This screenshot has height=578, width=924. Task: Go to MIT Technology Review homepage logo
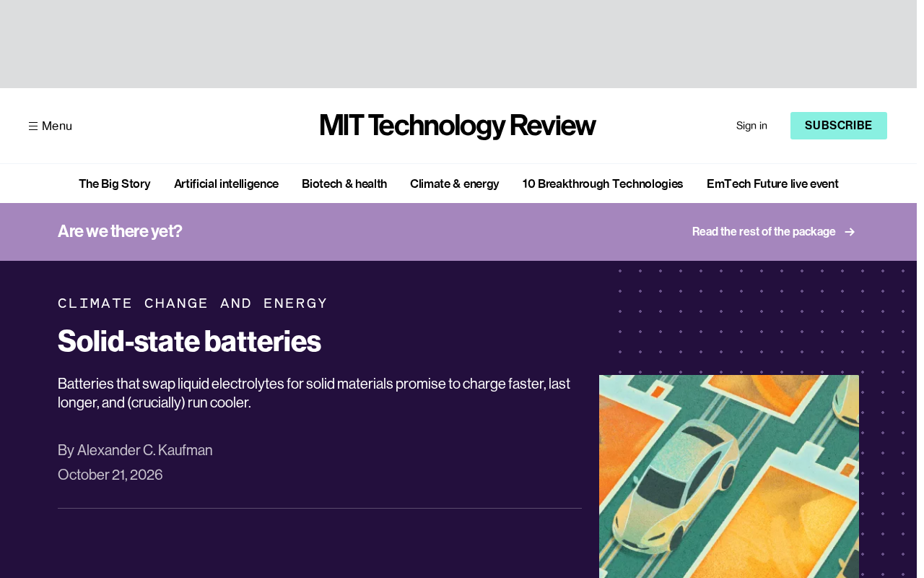pos(458,126)
